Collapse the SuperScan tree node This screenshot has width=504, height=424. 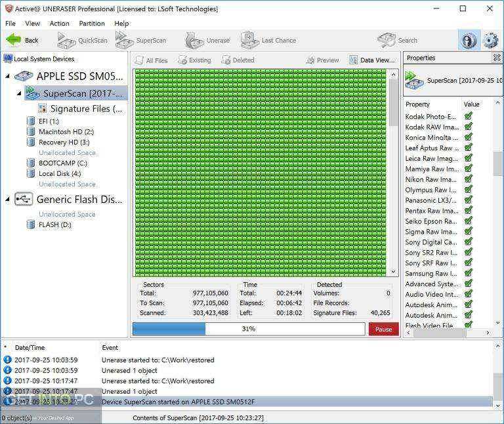pyautogui.click(x=19, y=94)
